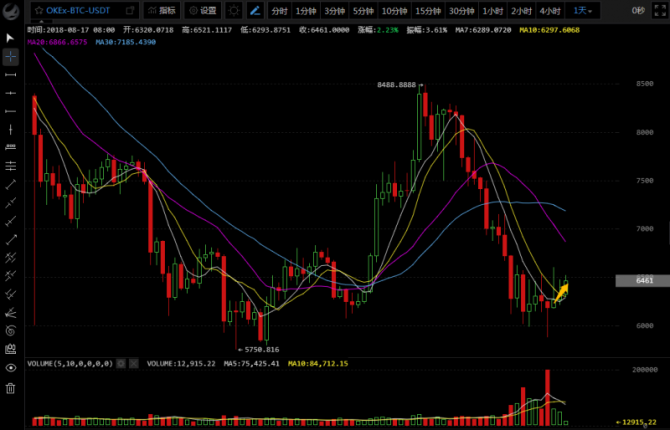
Task: Click the VOLUME(5,10,0,0,0,0) label
Action: point(70,363)
